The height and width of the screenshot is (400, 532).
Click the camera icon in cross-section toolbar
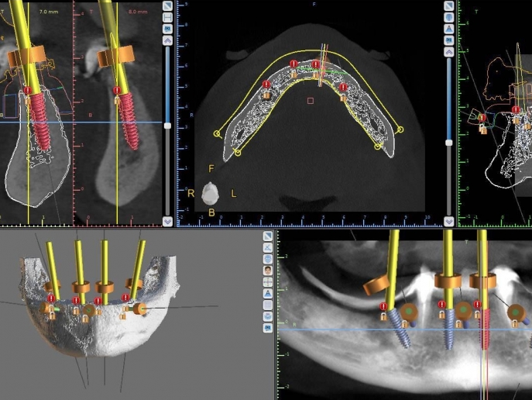[x=168, y=28]
